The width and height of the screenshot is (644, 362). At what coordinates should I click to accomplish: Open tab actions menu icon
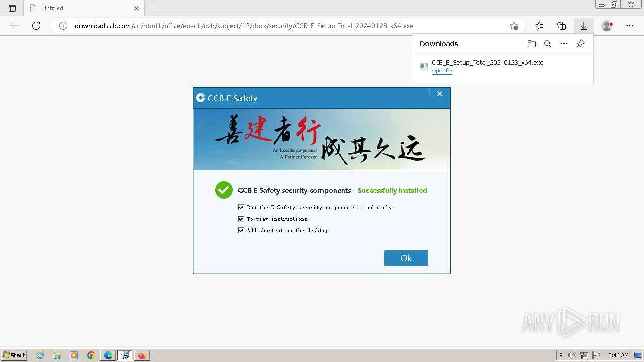click(x=12, y=8)
